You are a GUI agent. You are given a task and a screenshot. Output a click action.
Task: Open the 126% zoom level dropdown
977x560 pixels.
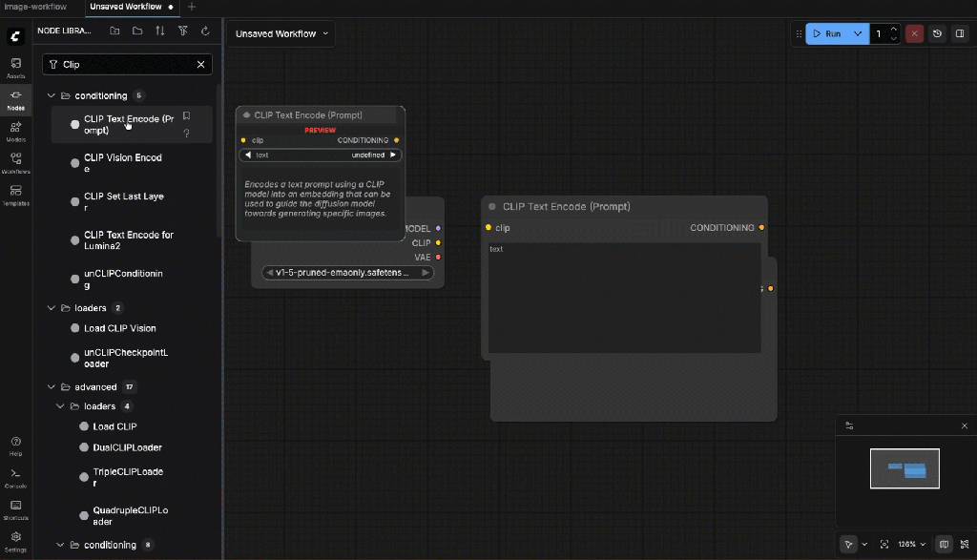909,545
